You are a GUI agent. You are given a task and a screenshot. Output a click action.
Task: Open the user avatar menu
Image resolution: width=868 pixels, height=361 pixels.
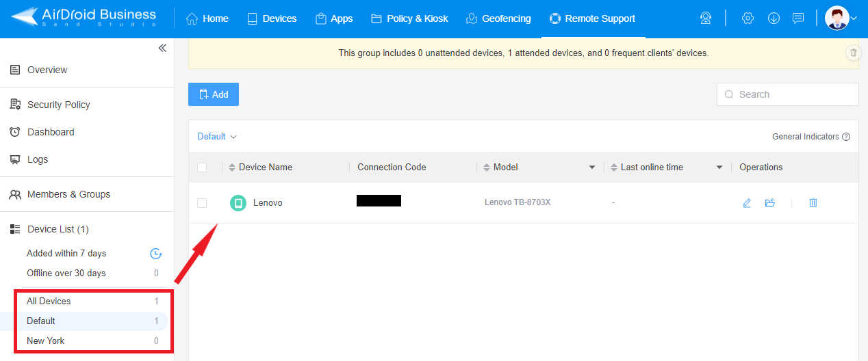click(841, 18)
